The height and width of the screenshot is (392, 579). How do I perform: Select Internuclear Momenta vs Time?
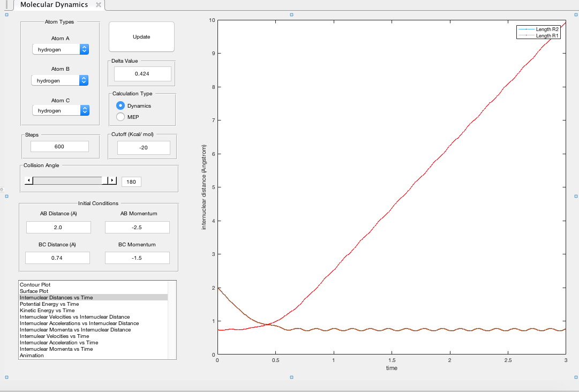click(x=93, y=349)
